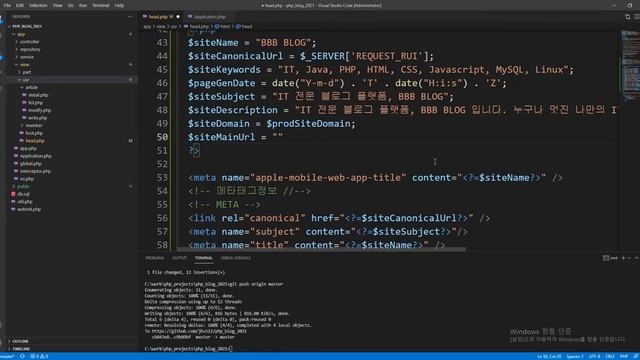Open Explorer panel more actions ellipsis

point(130,17)
